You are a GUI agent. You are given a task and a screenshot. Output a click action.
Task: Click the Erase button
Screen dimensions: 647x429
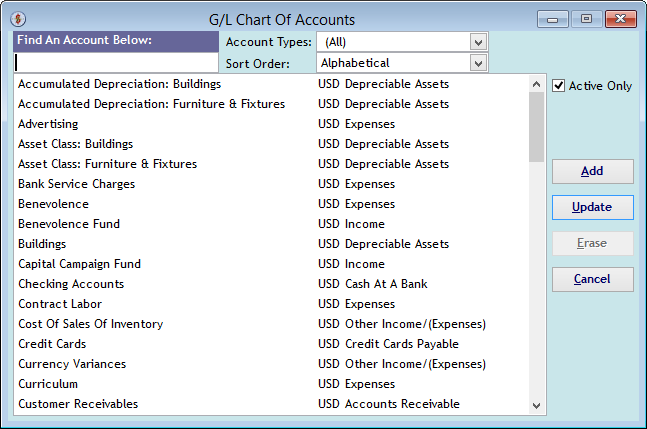[593, 243]
